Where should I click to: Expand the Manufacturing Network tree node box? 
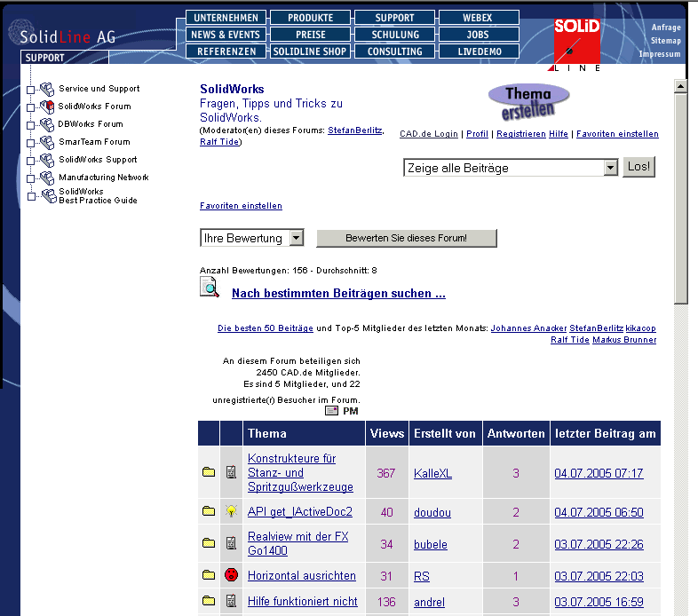pos(30,179)
